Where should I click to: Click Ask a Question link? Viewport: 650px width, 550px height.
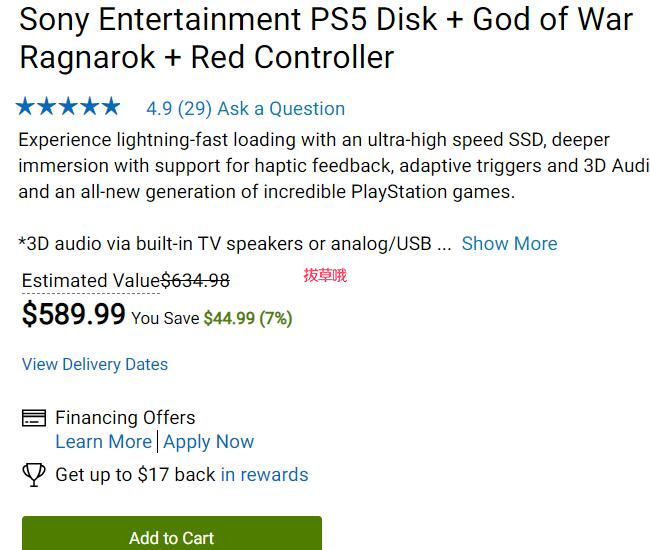(281, 109)
